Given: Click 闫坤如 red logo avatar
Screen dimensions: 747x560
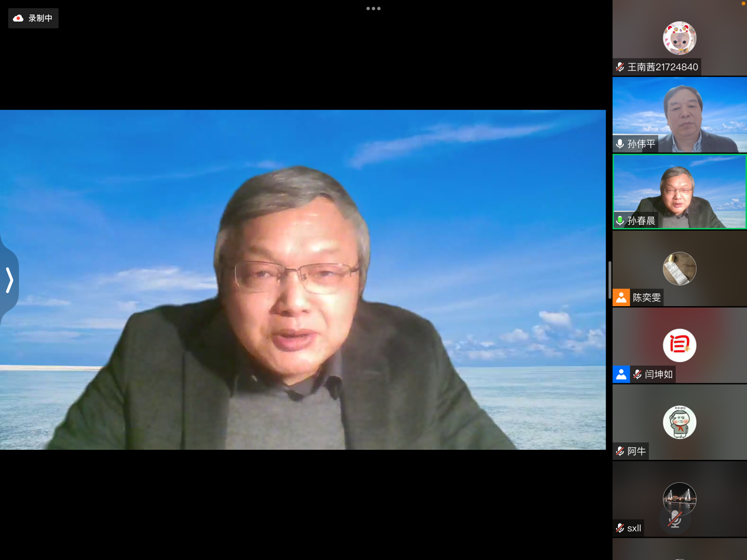Looking at the screenshot, I should (x=679, y=345).
